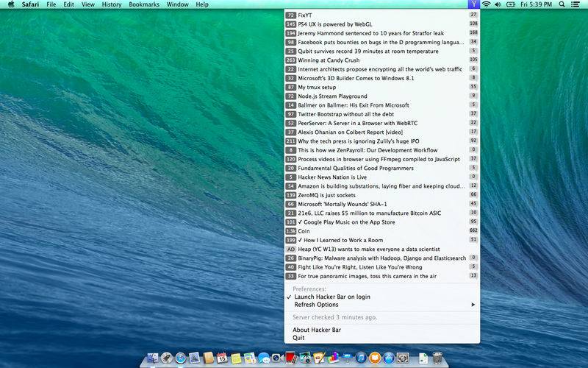Open the Wi-Fi status menu
The image size is (588, 368).
tap(486, 4)
